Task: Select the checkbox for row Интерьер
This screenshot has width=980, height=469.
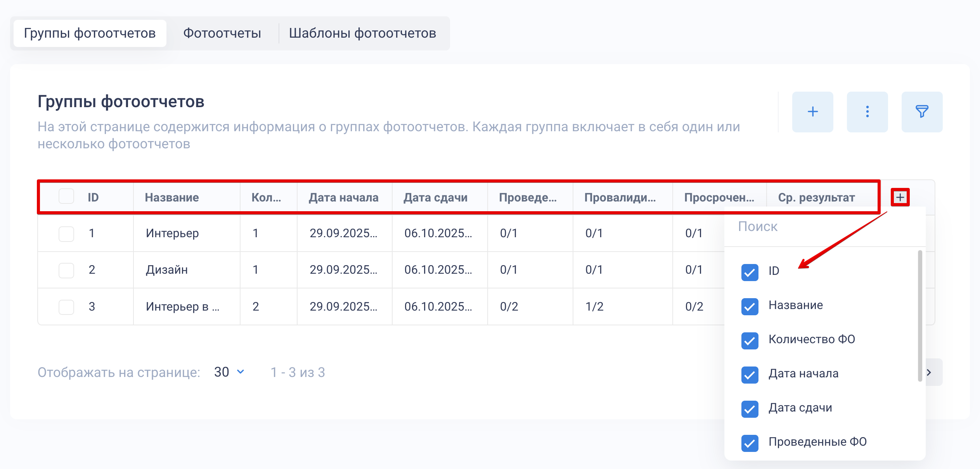Action: (66, 234)
